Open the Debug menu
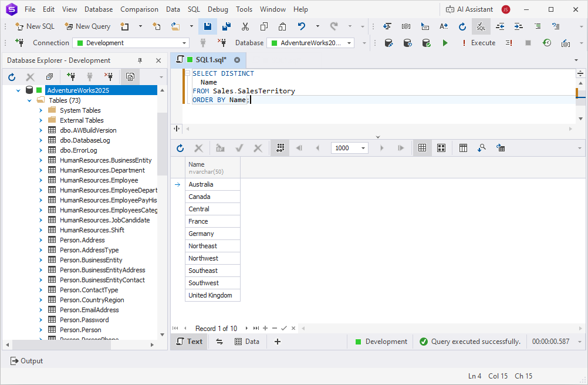The width and height of the screenshot is (588, 385). click(218, 9)
